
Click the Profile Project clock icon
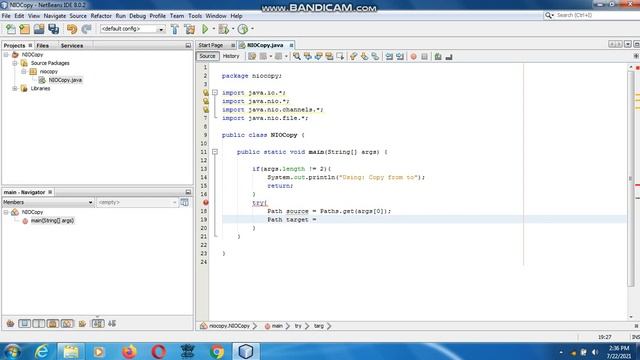click(243, 29)
